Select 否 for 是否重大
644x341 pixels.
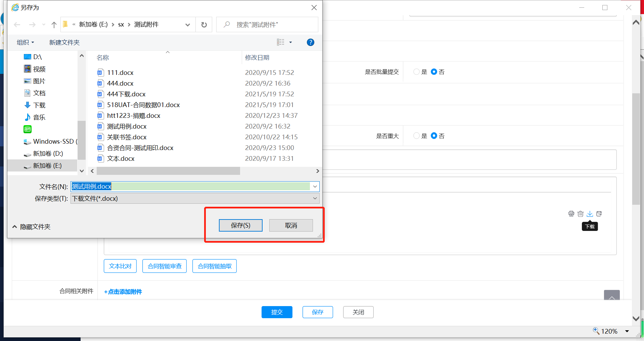[434, 136]
